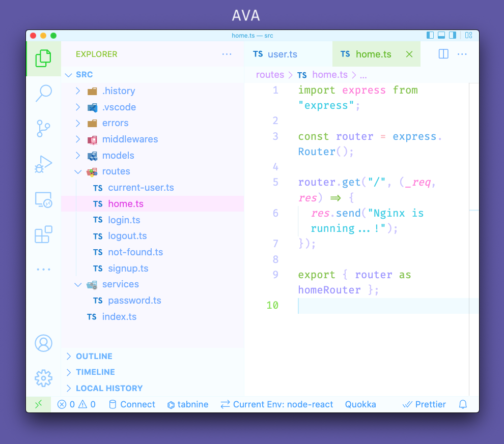This screenshot has width=504, height=444.
Task: Toggle the tabnine status bar item
Action: coord(188,404)
